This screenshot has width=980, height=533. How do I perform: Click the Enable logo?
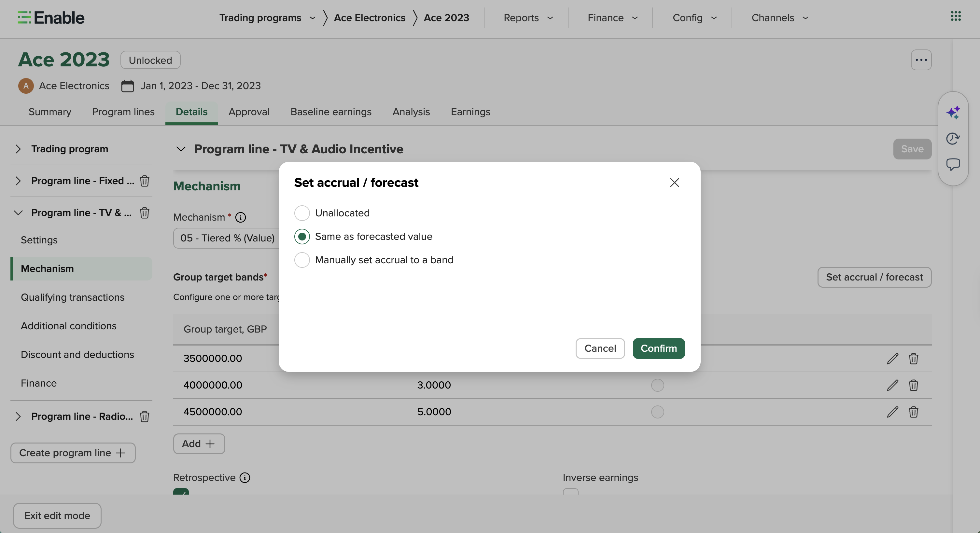(51, 18)
